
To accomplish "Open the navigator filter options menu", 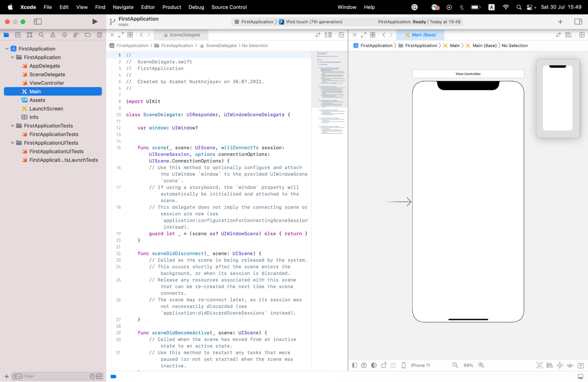I will (x=18, y=376).
